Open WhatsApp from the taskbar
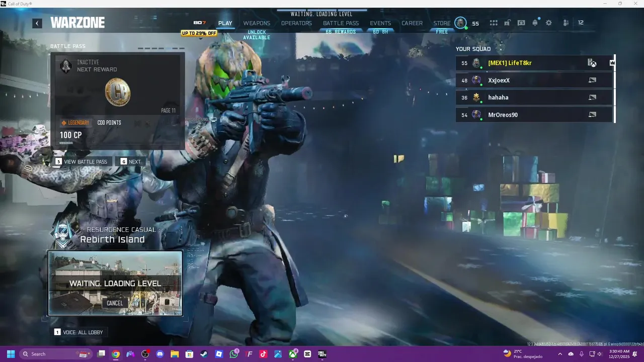This screenshot has height=362, width=644. (234, 354)
